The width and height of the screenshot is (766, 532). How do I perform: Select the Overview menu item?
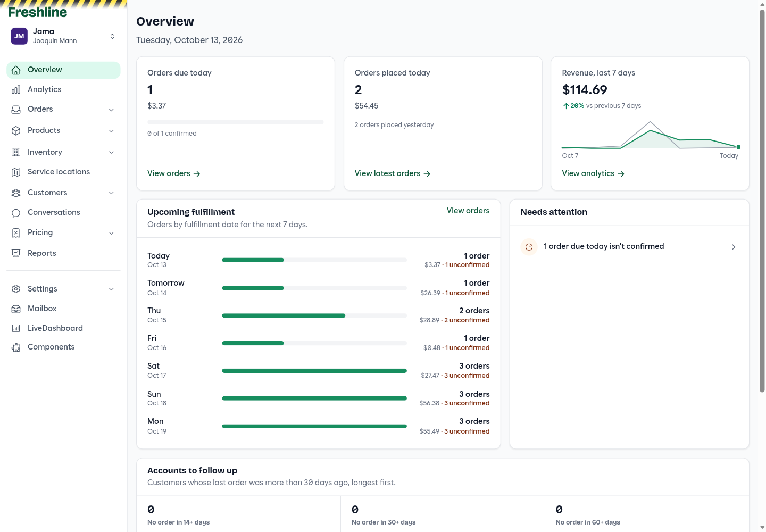[x=63, y=70]
